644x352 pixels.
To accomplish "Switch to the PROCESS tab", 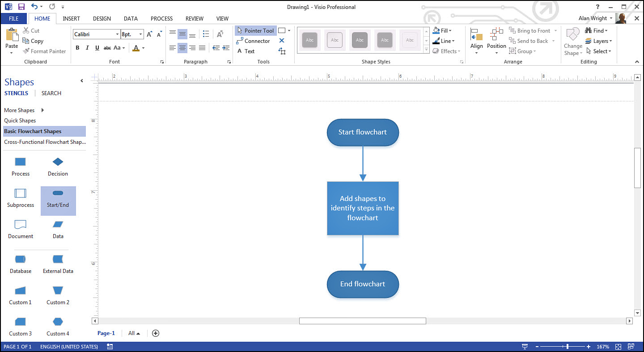I will [x=161, y=19].
